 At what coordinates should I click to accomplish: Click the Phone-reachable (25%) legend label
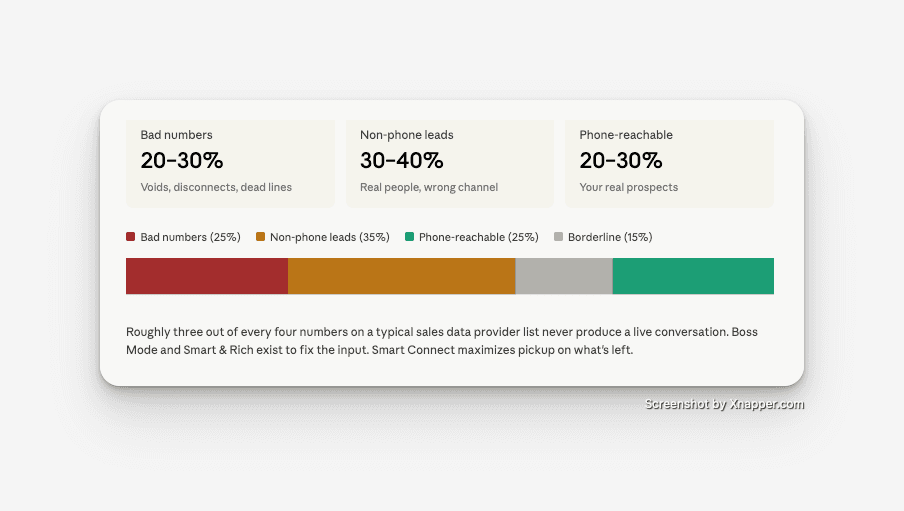point(479,237)
